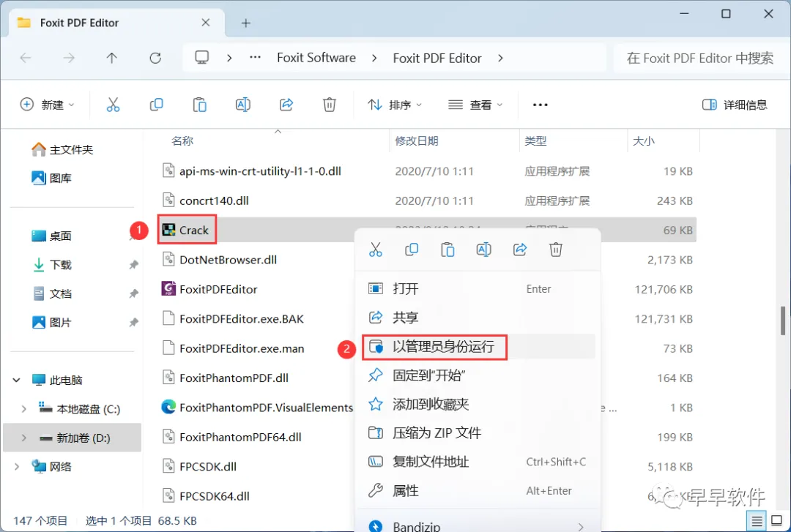Toggle the 详细信息 details pane
Viewport: 791px width, 532px height.
coord(735,105)
